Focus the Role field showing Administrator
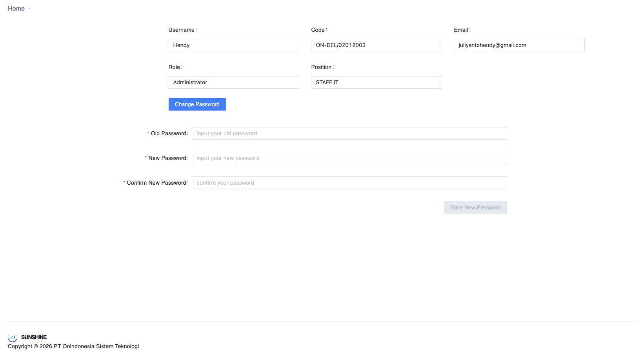The width and height of the screenshot is (644, 358). (x=234, y=82)
